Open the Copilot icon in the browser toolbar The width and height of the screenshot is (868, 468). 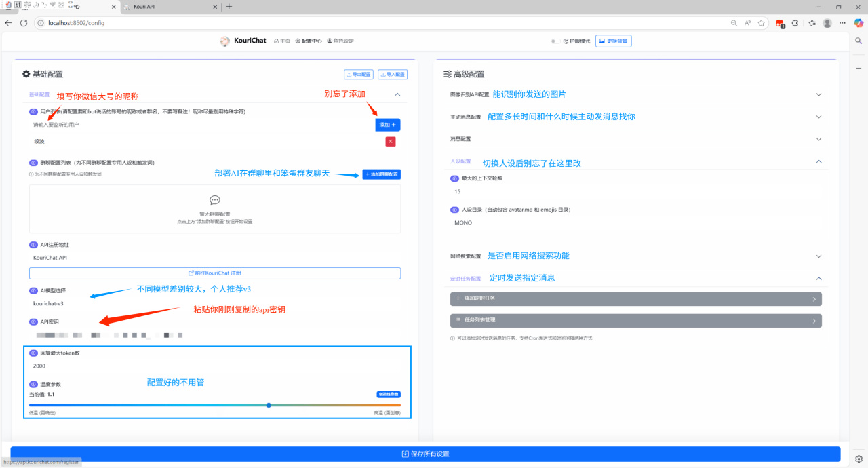coord(859,22)
